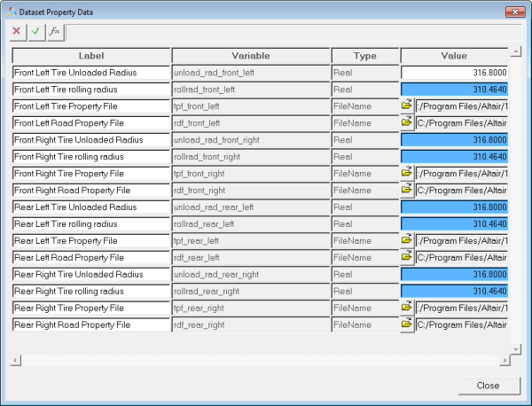This screenshot has width=532, height=406.
Task: Click the horizontal scrollbar left arrow
Action: [14, 360]
